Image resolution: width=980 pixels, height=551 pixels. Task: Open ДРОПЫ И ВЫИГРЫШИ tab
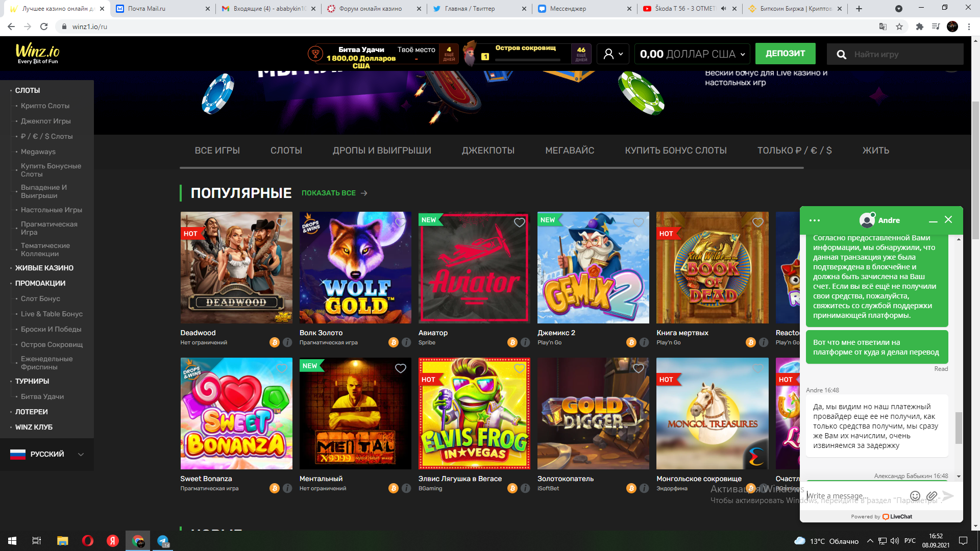click(x=382, y=151)
